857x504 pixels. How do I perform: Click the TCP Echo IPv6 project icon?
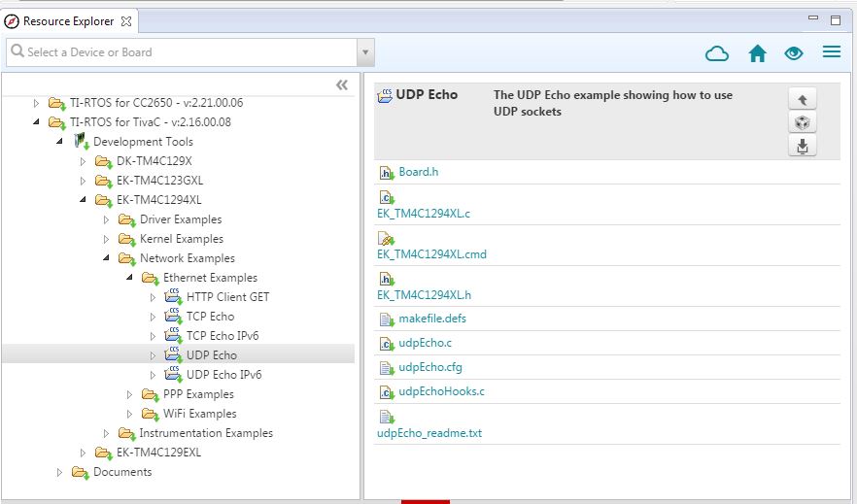(x=173, y=335)
